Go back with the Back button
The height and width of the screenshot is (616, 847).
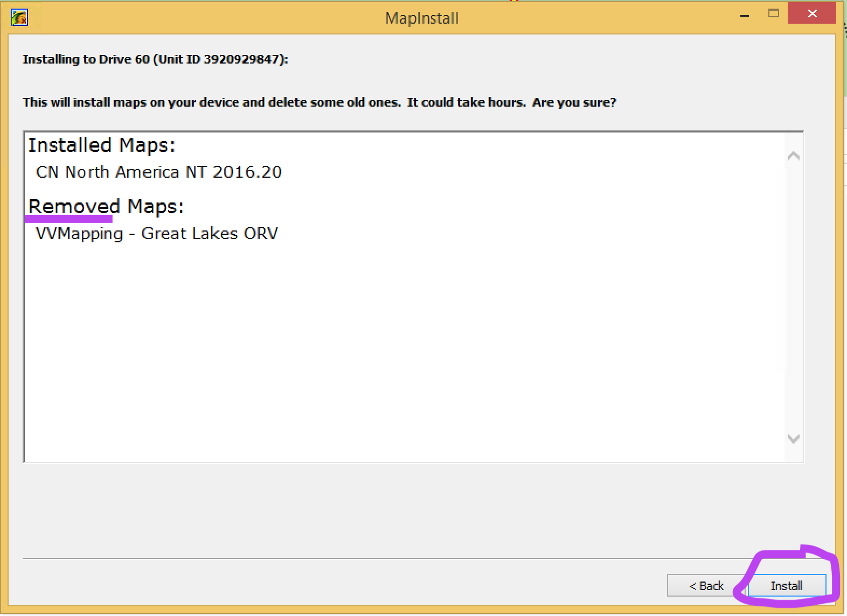706,585
